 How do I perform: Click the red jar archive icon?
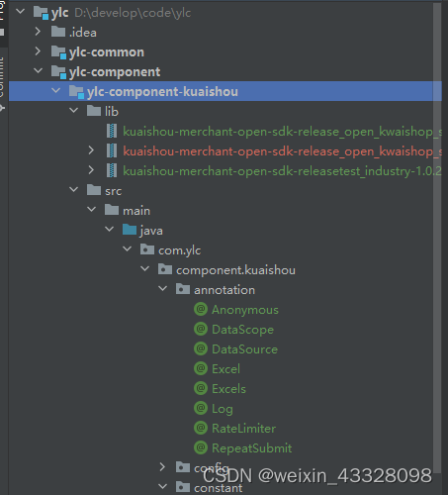point(112,150)
